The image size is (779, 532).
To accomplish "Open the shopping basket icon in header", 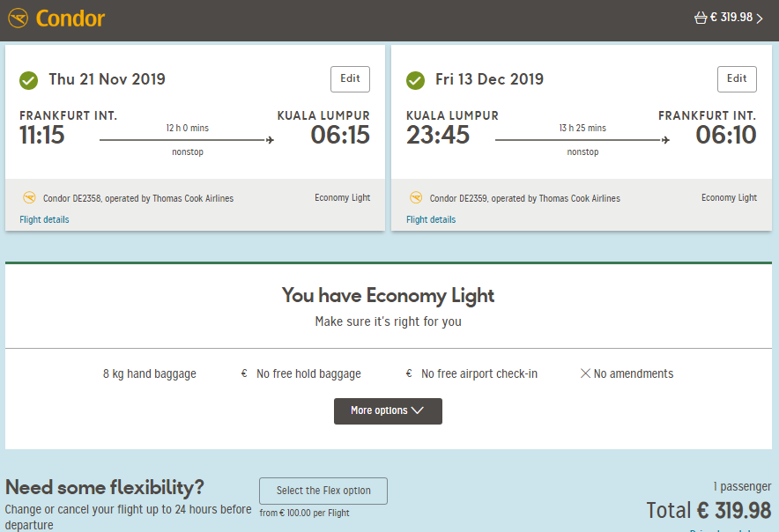I will pyautogui.click(x=701, y=18).
